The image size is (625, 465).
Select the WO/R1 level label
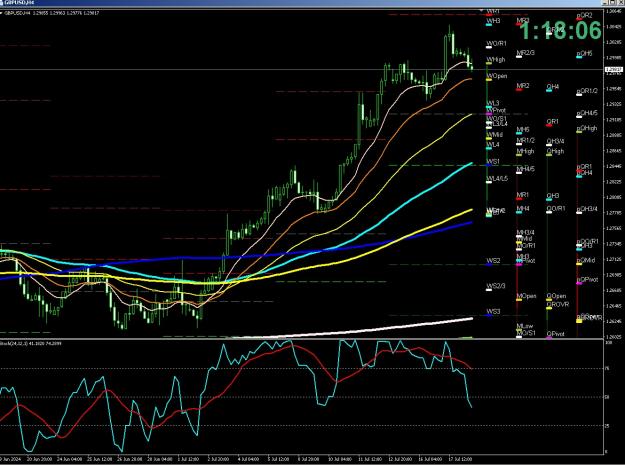pos(496,43)
